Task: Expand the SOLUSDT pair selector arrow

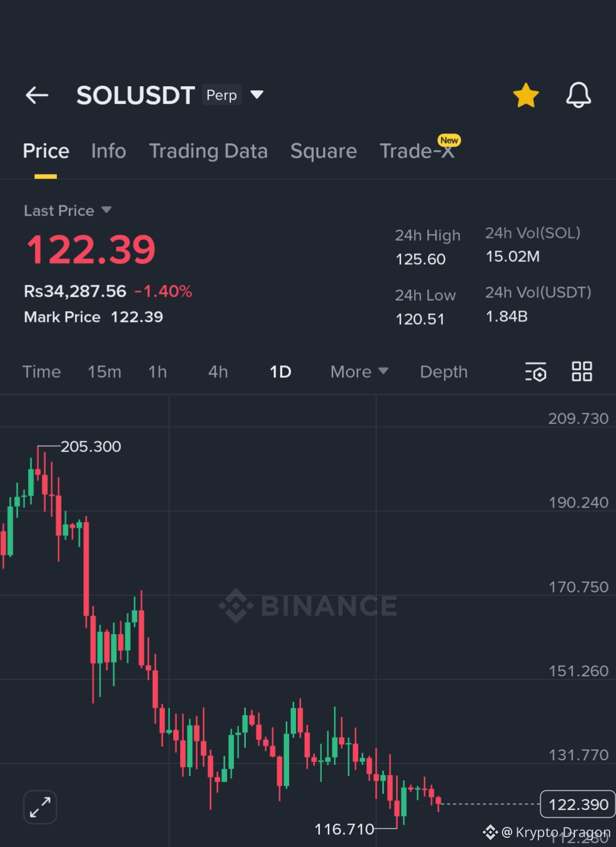Action: click(257, 94)
